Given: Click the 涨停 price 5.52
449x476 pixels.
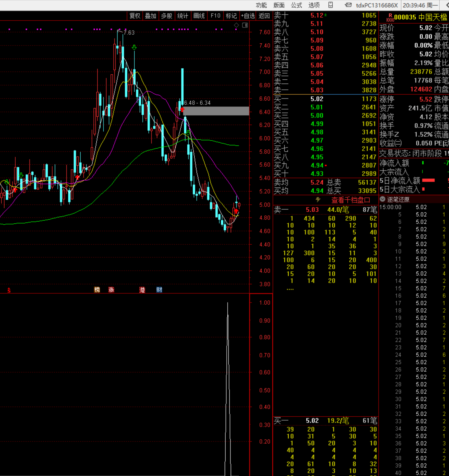Looking at the screenshot, I should click(x=426, y=99).
